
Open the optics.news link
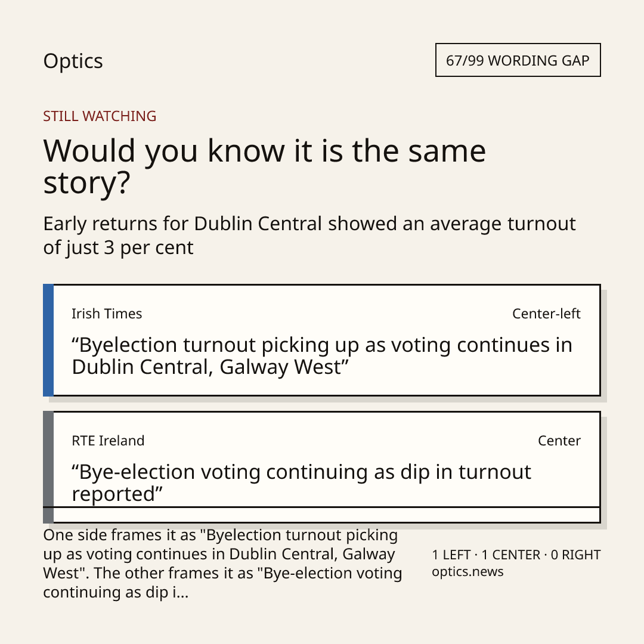point(468,572)
